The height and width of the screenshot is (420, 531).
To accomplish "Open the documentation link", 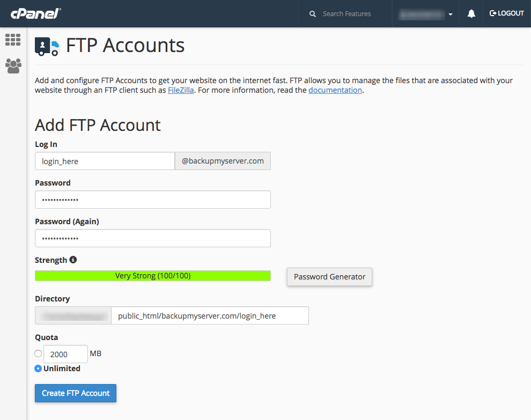I will click(335, 90).
